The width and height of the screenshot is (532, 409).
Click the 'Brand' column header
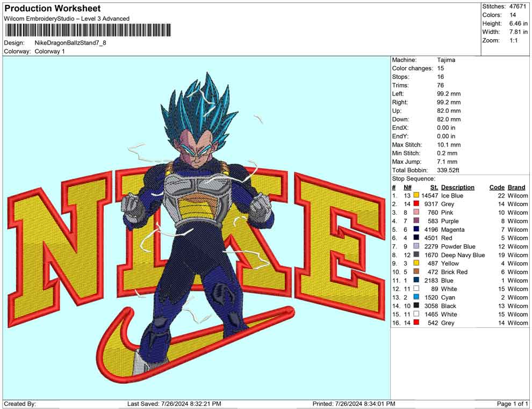[516, 187]
